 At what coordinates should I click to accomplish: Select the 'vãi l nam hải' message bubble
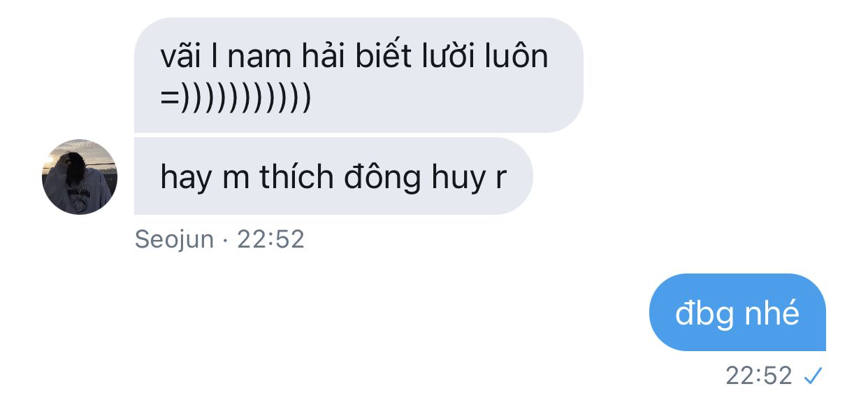(359, 75)
